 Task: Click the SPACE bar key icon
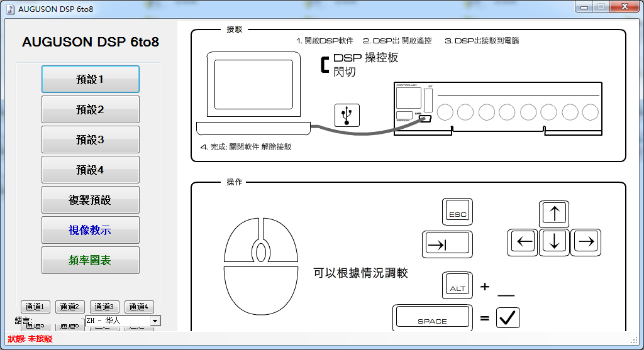(x=433, y=317)
